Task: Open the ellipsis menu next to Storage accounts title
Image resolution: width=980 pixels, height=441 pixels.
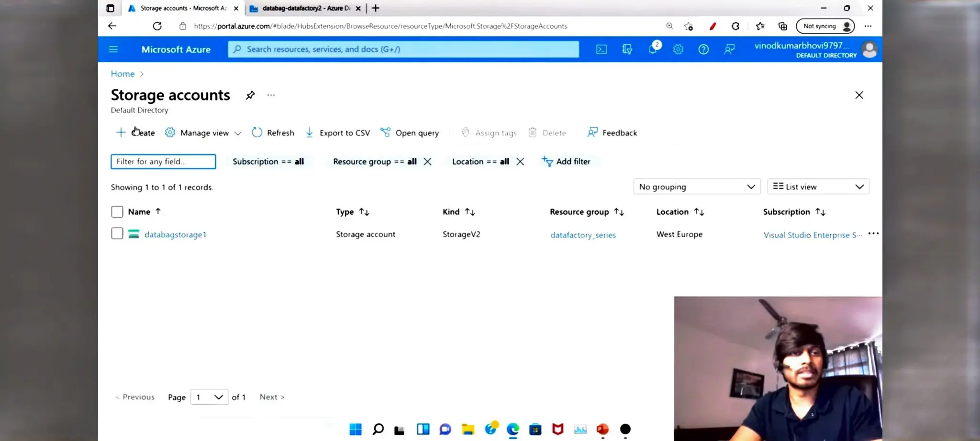Action: tap(271, 95)
